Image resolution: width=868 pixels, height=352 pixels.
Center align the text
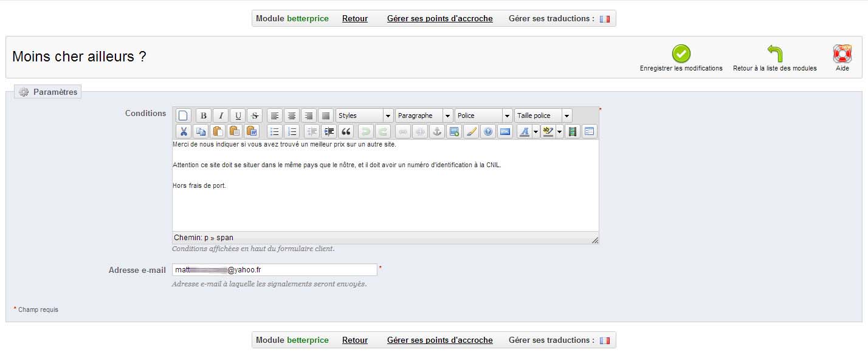[292, 116]
